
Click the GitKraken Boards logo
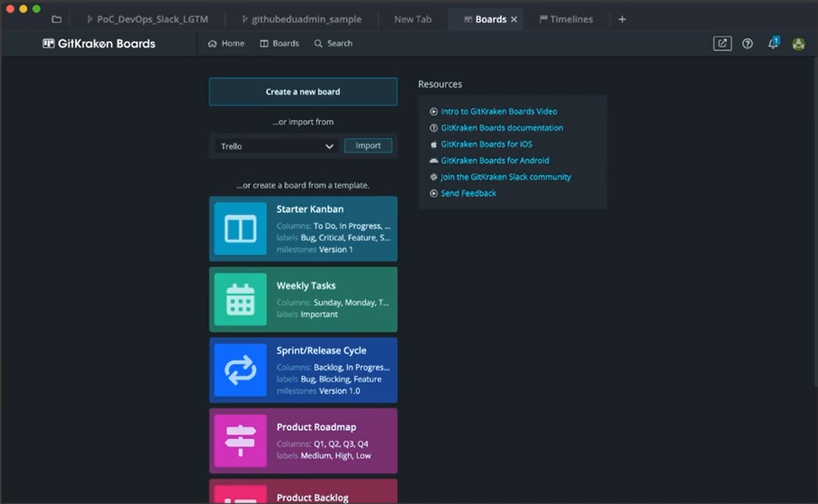coord(99,44)
